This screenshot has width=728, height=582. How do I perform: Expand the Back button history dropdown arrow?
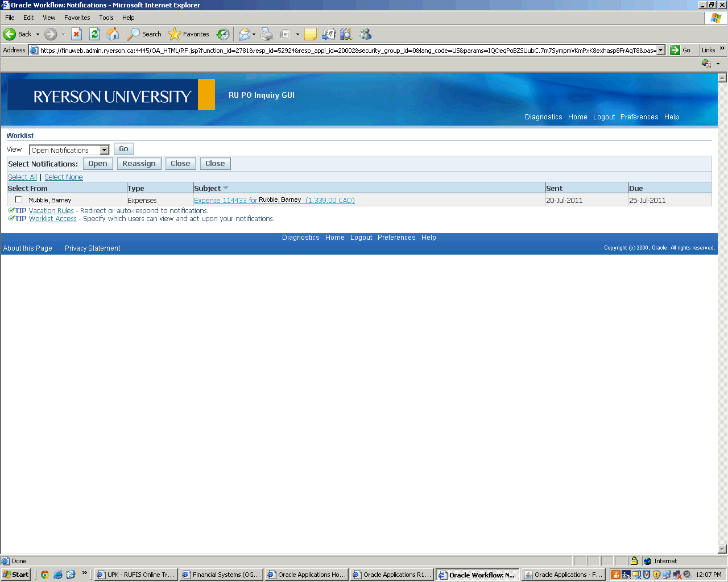click(38, 34)
